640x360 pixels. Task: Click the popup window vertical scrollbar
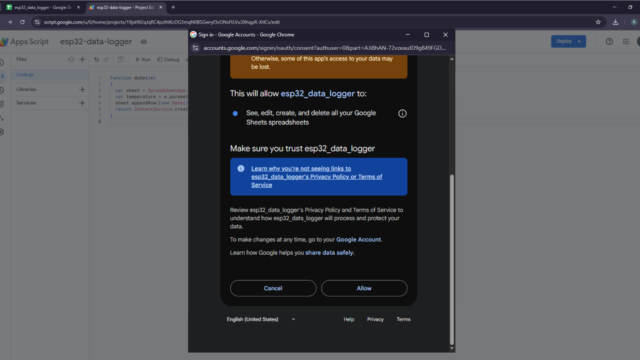(x=451, y=259)
